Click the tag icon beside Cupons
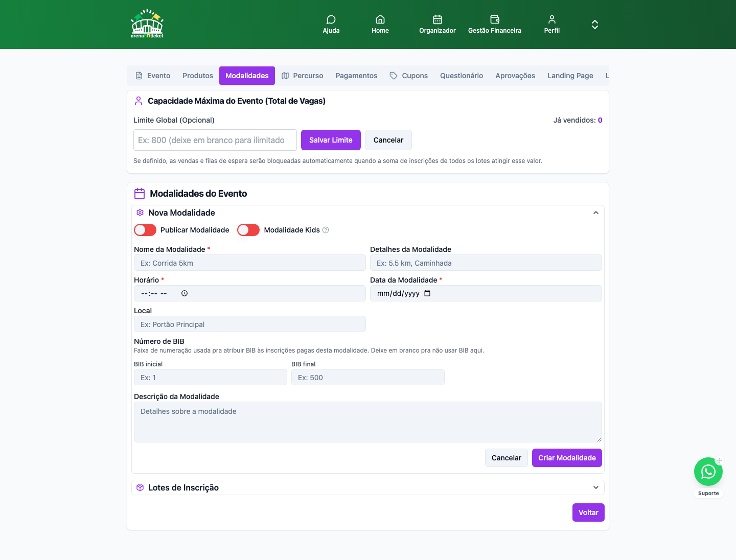The width and height of the screenshot is (736, 560). tap(394, 76)
